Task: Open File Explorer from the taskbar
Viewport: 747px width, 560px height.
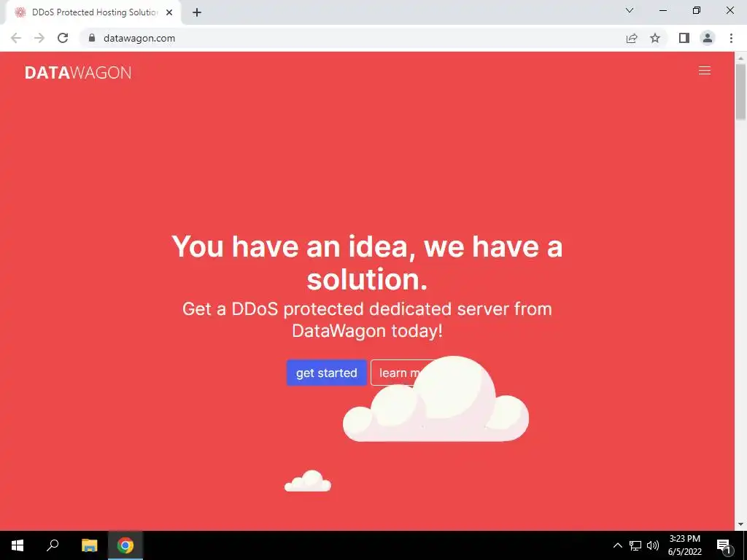Action: [x=89, y=545]
